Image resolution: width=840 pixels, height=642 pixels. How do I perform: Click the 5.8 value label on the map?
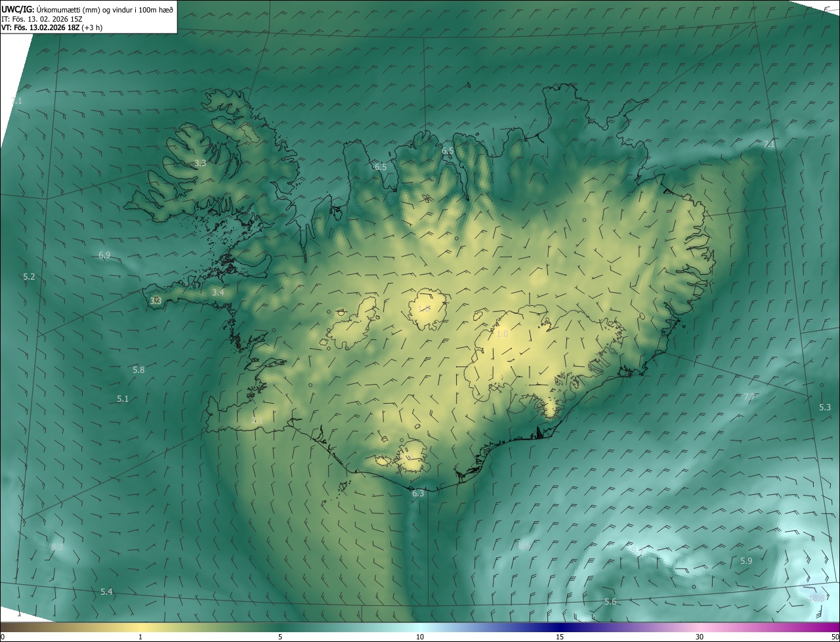coord(138,370)
